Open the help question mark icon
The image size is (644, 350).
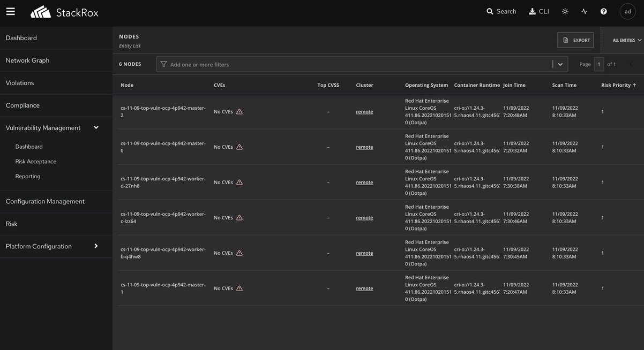[x=603, y=11]
